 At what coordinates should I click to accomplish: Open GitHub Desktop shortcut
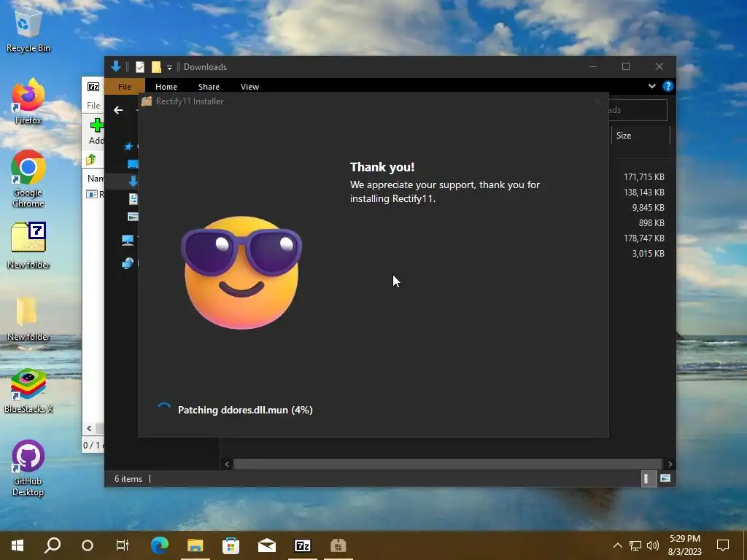(28, 467)
